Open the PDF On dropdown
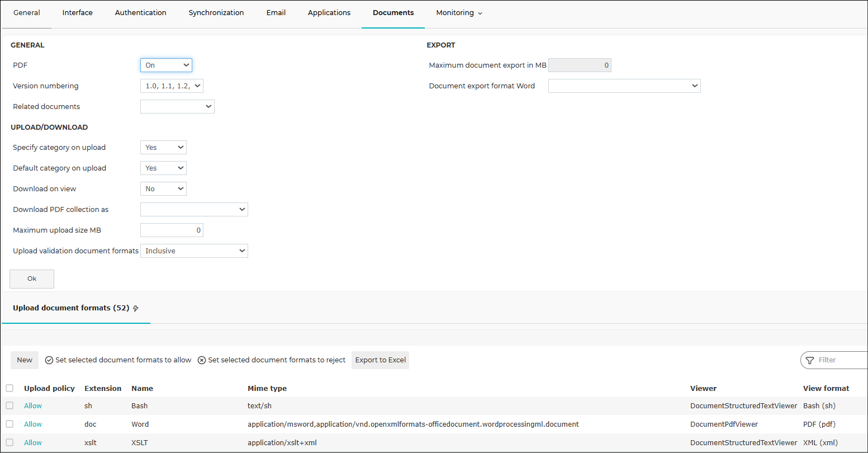Screen dimensions: 868x453 click(x=166, y=65)
